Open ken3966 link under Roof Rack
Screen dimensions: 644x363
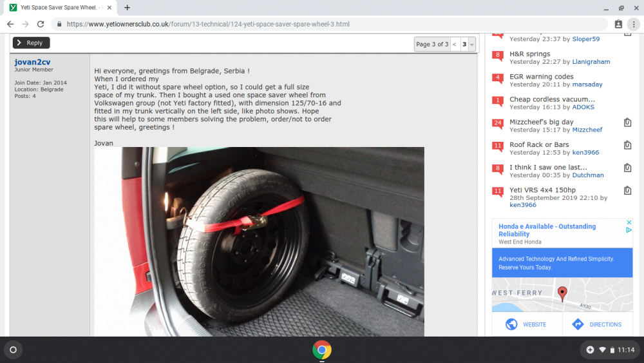[585, 152]
